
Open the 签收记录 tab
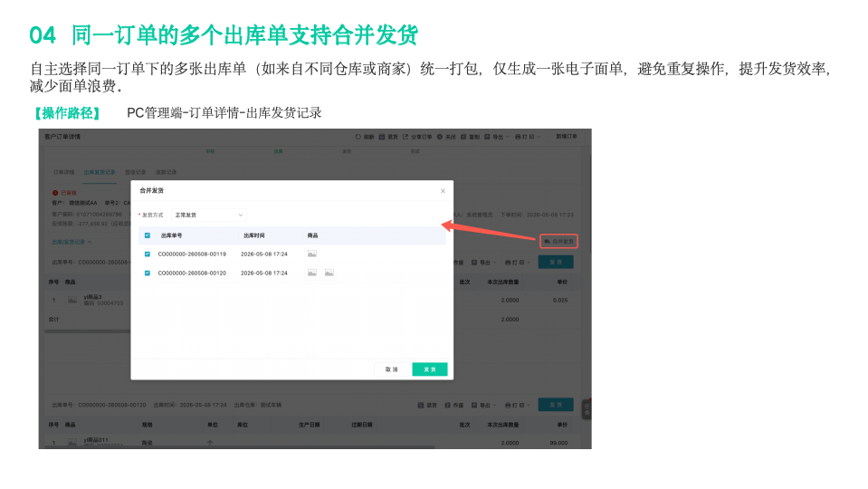(x=136, y=172)
